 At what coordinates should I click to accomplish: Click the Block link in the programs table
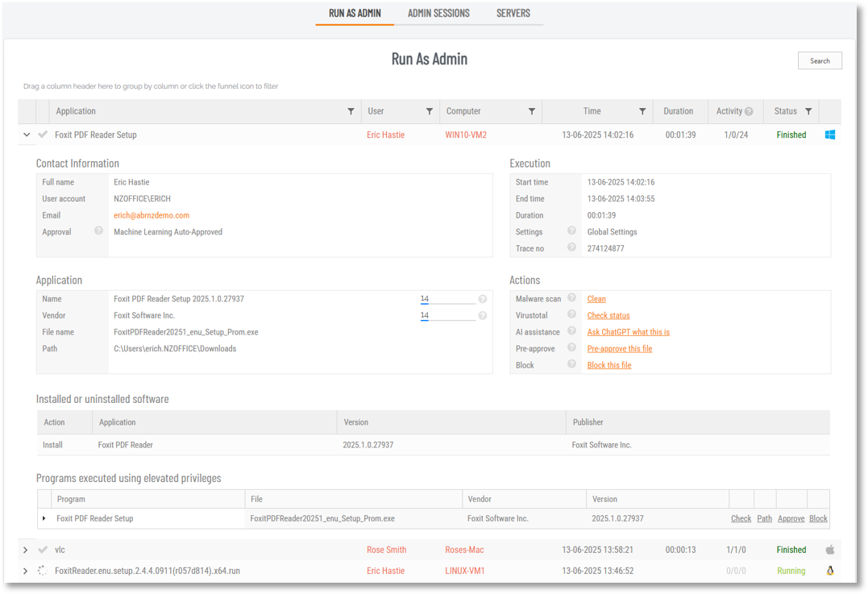pos(818,519)
